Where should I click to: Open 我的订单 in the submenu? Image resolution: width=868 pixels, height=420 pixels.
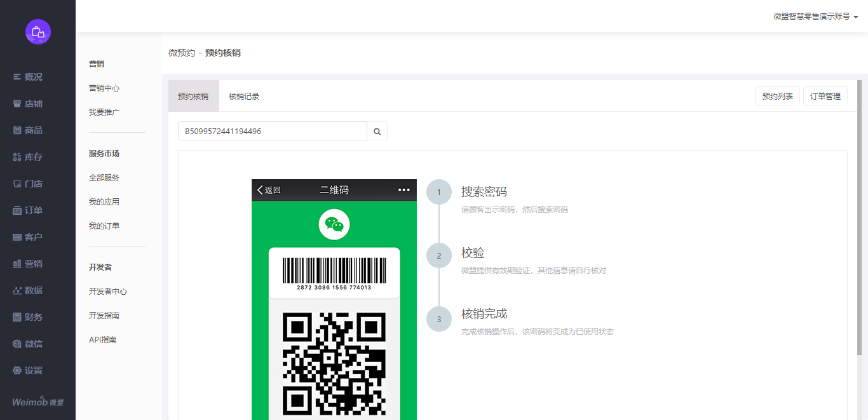click(104, 226)
